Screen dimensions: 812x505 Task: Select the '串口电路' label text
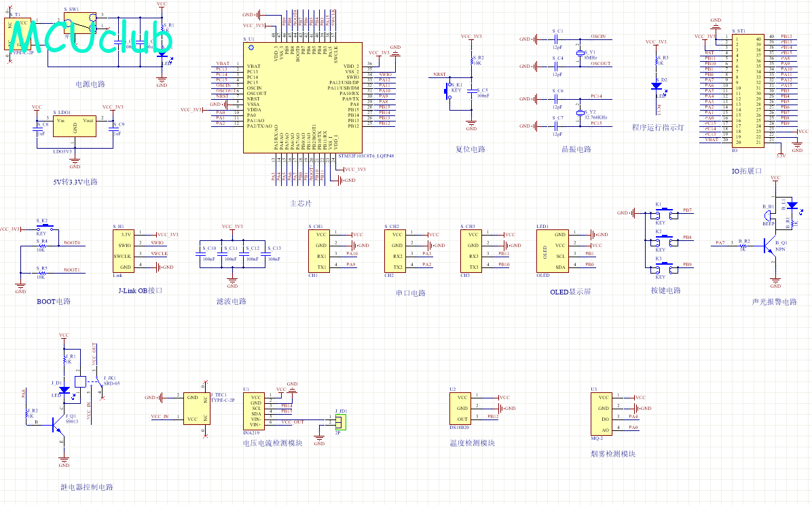pos(411,293)
